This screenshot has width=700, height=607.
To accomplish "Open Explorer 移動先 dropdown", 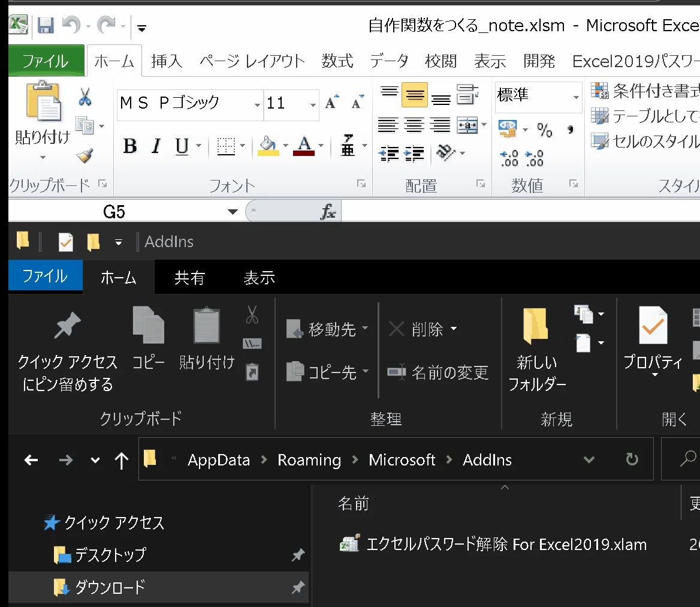I will pyautogui.click(x=327, y=329).
